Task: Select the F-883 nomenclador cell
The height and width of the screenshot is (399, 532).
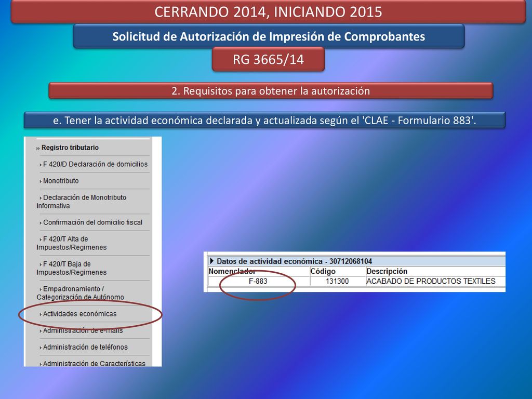Action: tap(258, 281)
